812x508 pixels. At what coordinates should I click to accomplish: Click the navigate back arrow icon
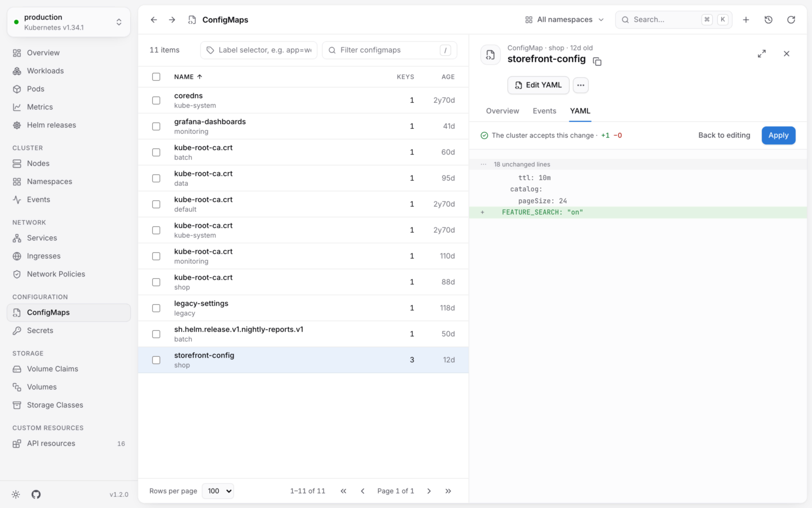click(154, 20)
